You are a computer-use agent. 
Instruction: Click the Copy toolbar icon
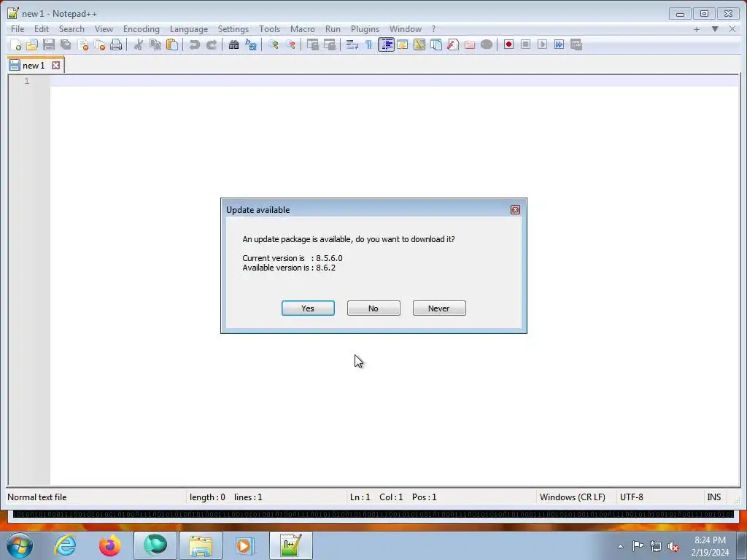[x=155, y=44]
